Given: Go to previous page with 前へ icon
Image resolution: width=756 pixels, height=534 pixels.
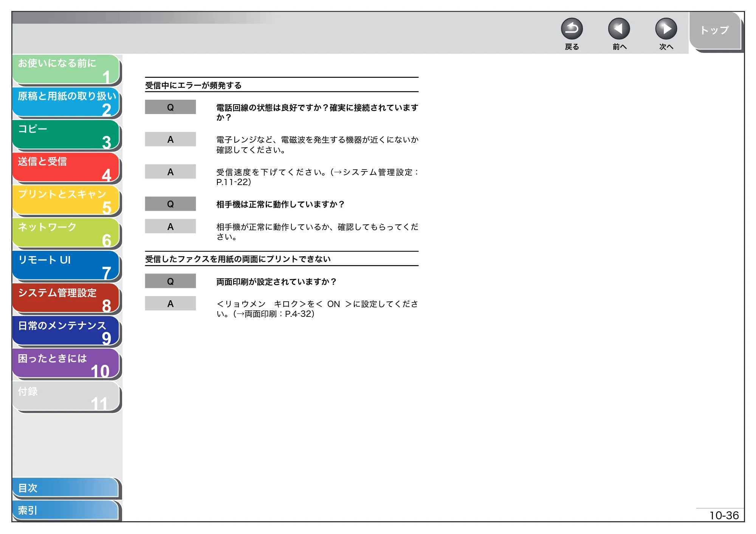Looking at the screenshot, I should tap(619, 29).
